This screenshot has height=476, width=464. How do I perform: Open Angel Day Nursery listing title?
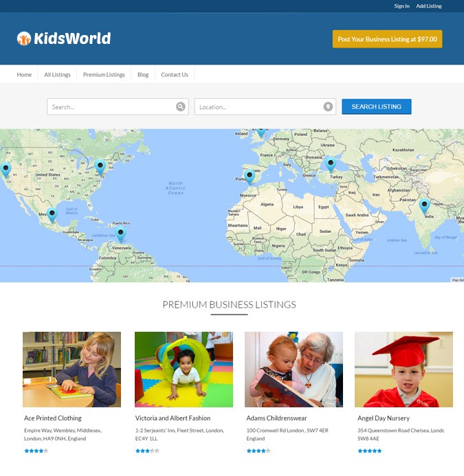[384, 418]
